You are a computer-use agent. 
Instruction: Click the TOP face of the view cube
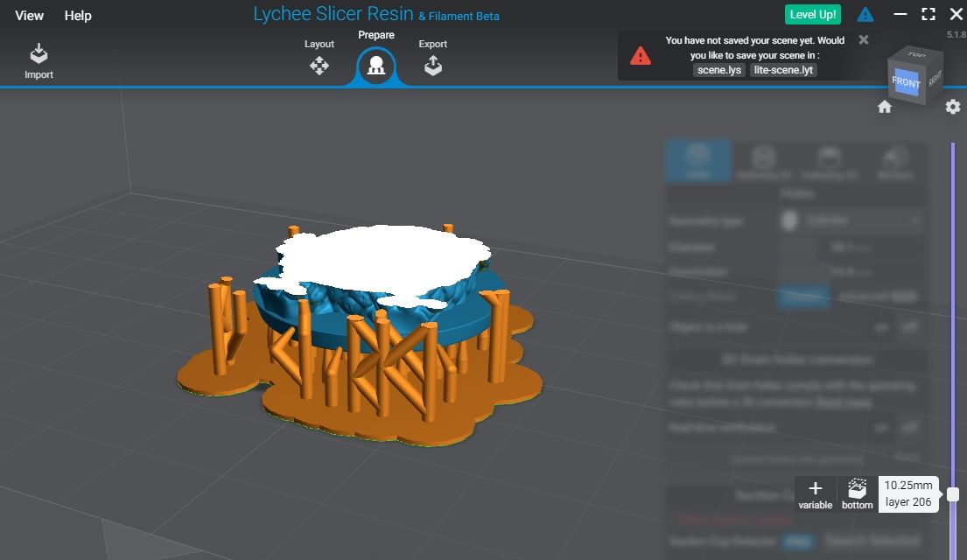(917, 55)
